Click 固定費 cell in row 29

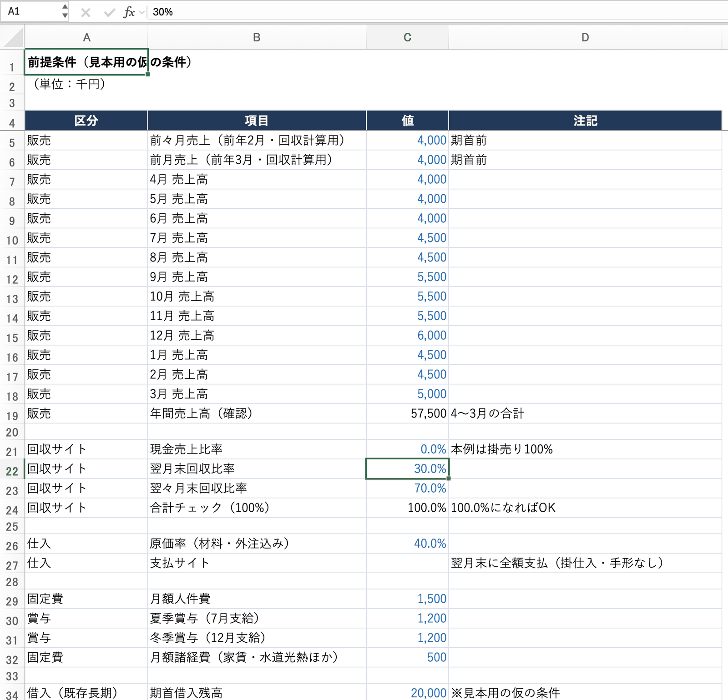pyautogui.click(x=86, y=599)
